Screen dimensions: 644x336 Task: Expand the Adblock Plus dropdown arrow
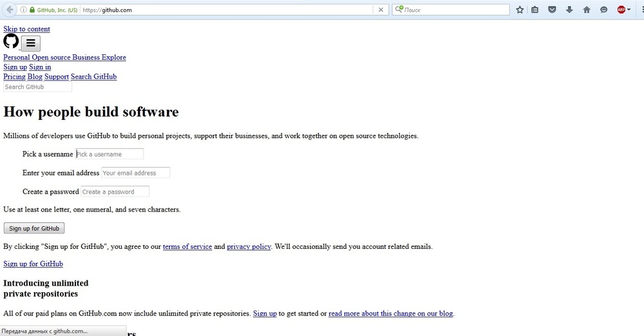(x=629, y=10)
